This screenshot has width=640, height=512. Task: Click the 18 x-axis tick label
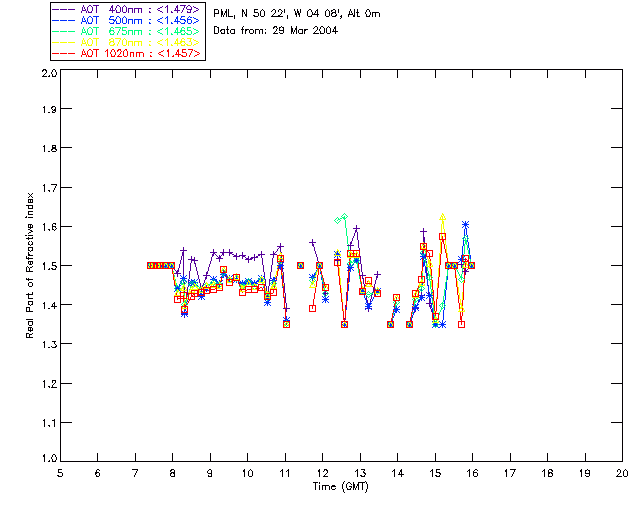(547, 473)
